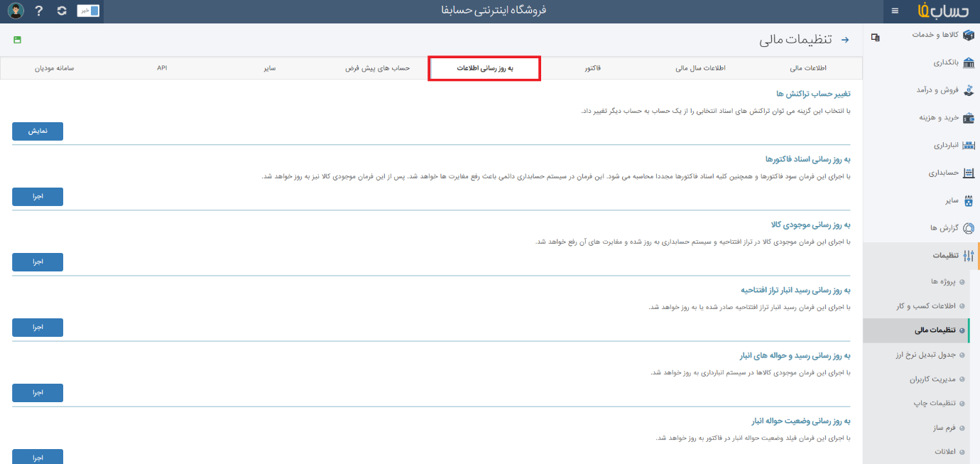Screen dimensions: 980x464
Task: Click اجرا for رسید و حواله های انبار
Action: point(38,393)
